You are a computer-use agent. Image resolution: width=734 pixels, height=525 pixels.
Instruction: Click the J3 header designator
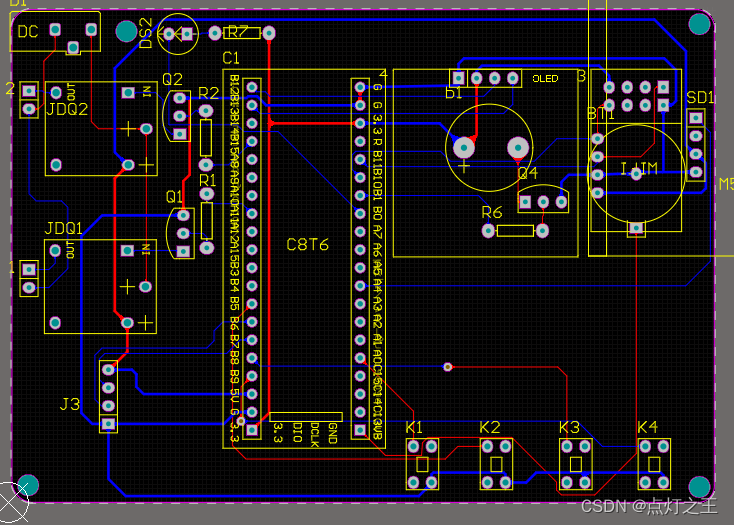(x=70, y=404)
